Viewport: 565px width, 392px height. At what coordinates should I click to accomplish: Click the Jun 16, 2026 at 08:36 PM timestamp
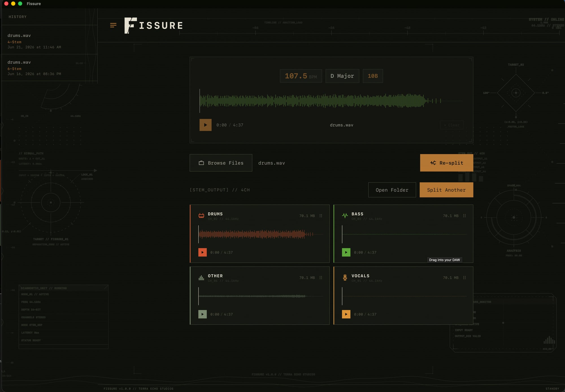pyautogui.click(x=34, y=74)
